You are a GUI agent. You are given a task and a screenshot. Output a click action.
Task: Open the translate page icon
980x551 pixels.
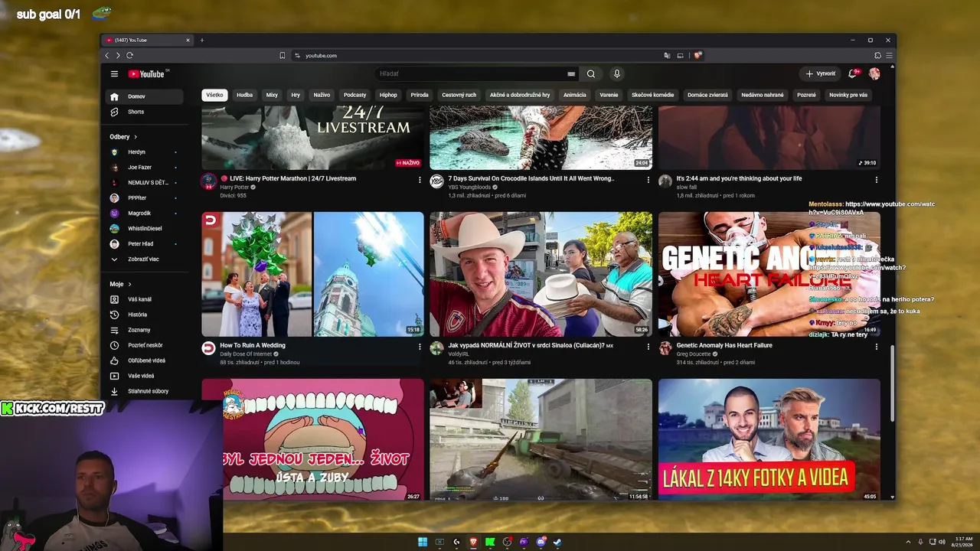click(x=667, y=55)
